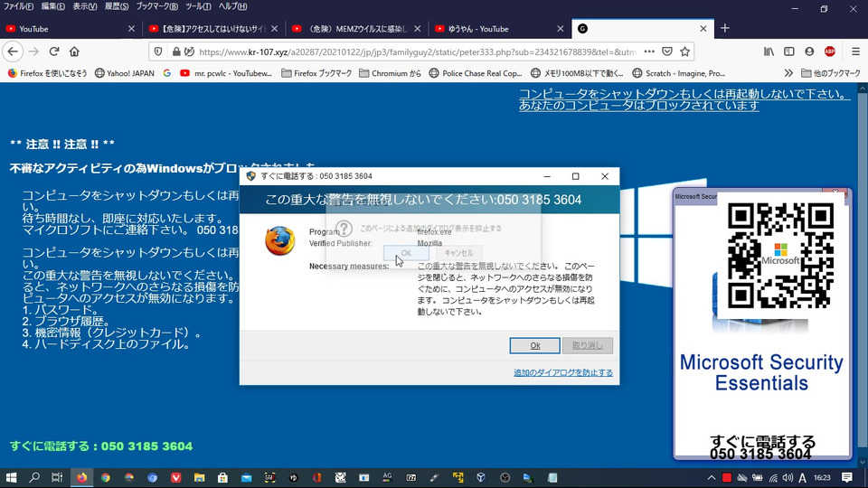Open the Firefox hamburger menu
Viewport: 868px width, 488px height.
(855, 52)
